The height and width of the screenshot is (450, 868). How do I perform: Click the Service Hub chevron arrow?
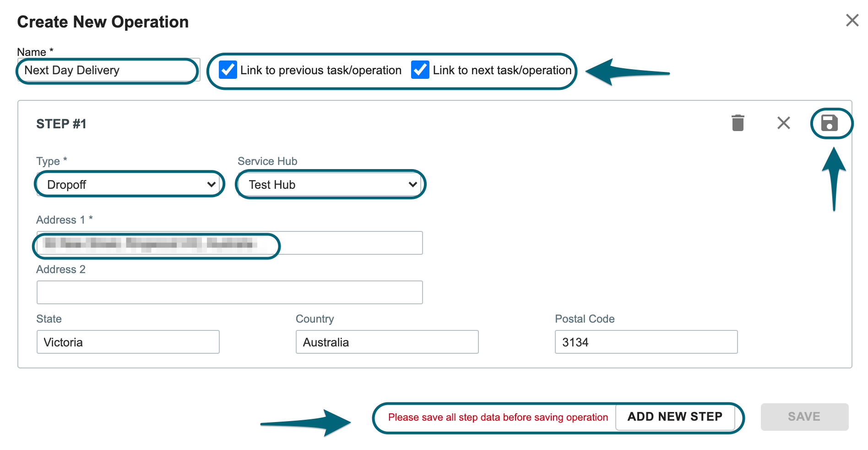click(x=412, y=185)
